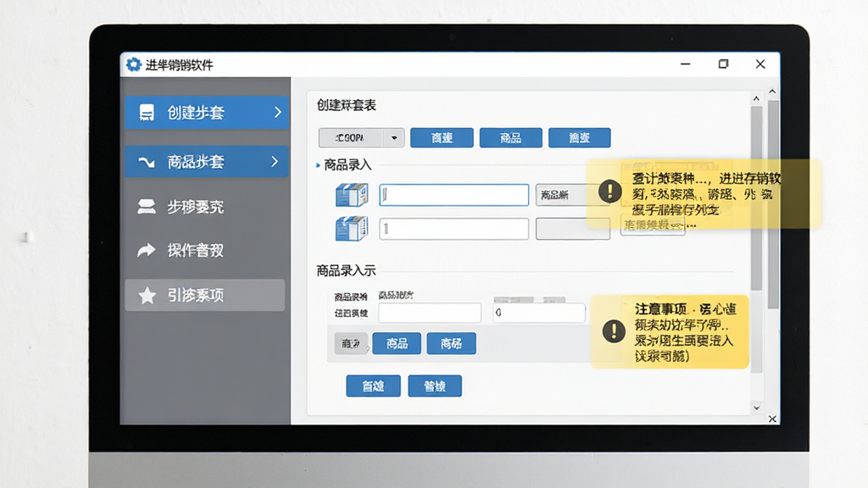
Task: Click the form panel scrollbar up arrow
Action: [x=756, y=98]
